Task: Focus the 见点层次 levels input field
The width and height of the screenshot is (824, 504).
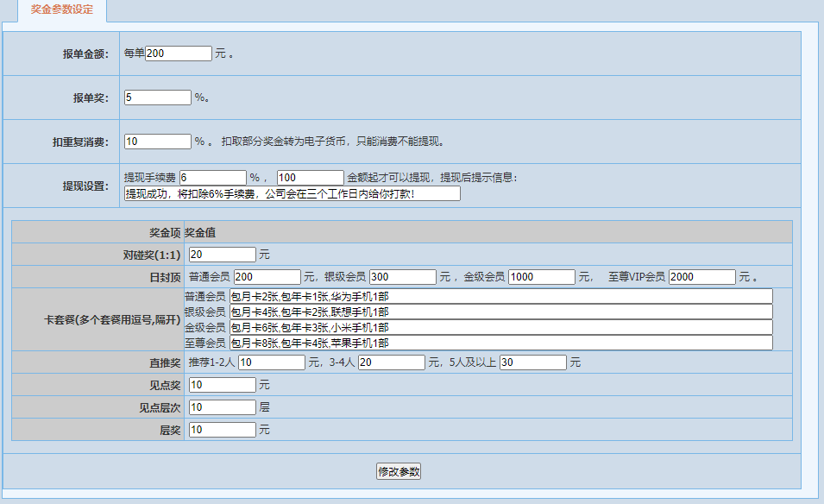Action: [x=223, y=407]
